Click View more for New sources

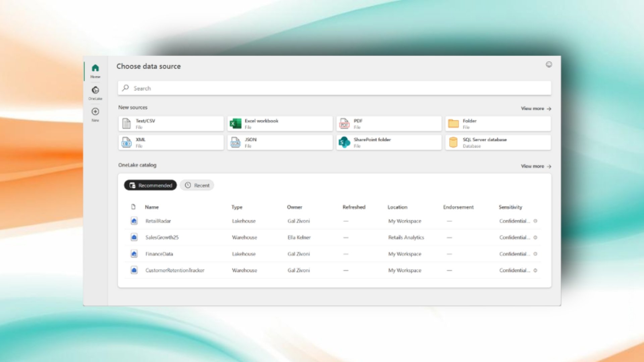[536, 109]
